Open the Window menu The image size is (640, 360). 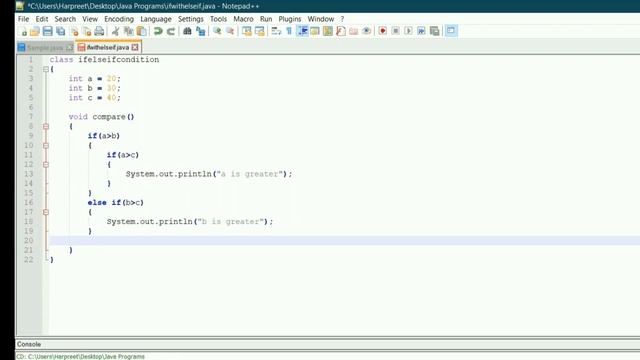(x=320, y=19)
